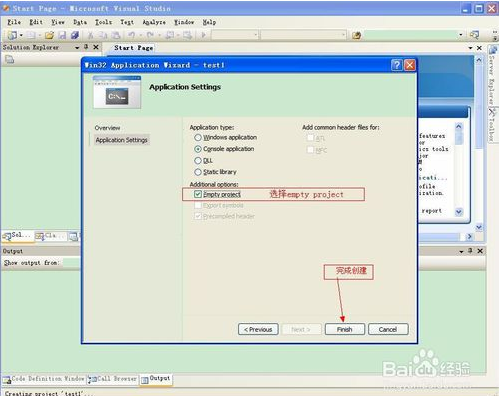The width and height of the screenshot is (500, 396).
Task: Open the New Project icon's dropdown arrow
Action: (21, 35)
